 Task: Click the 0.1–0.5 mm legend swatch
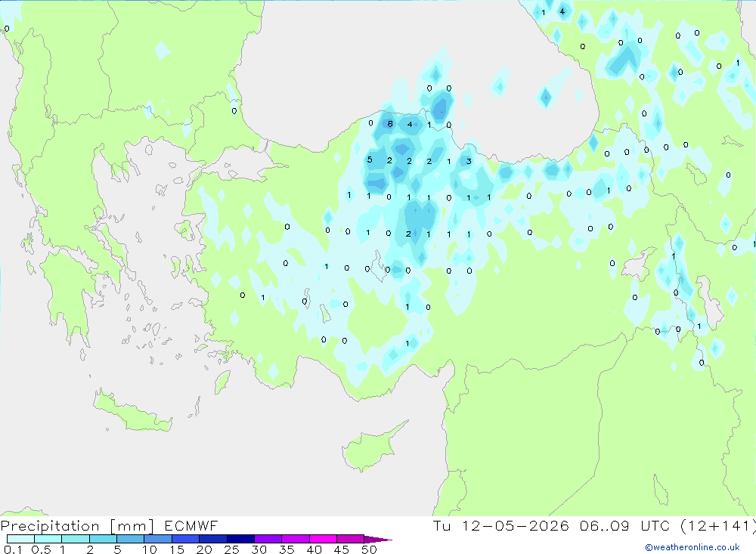pos(20,539)
